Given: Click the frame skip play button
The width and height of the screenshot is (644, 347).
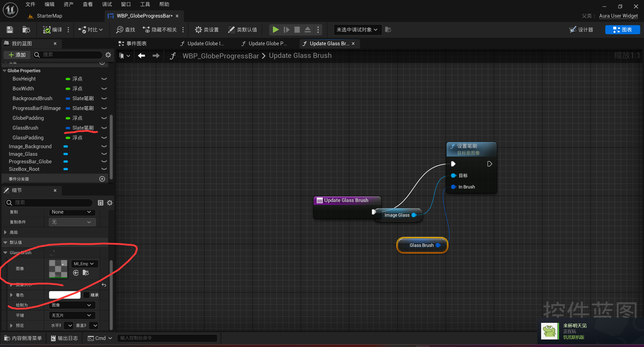Looking at the screenshot, I should point(286,30).
